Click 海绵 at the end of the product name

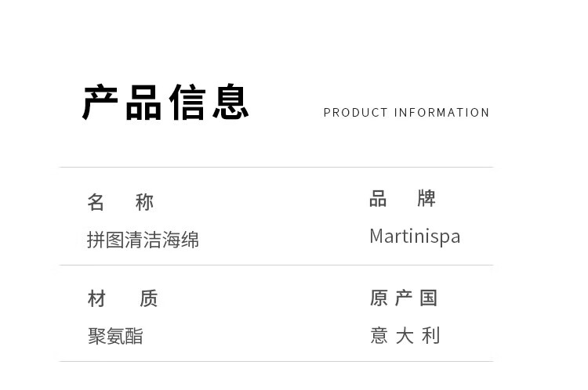180,240
